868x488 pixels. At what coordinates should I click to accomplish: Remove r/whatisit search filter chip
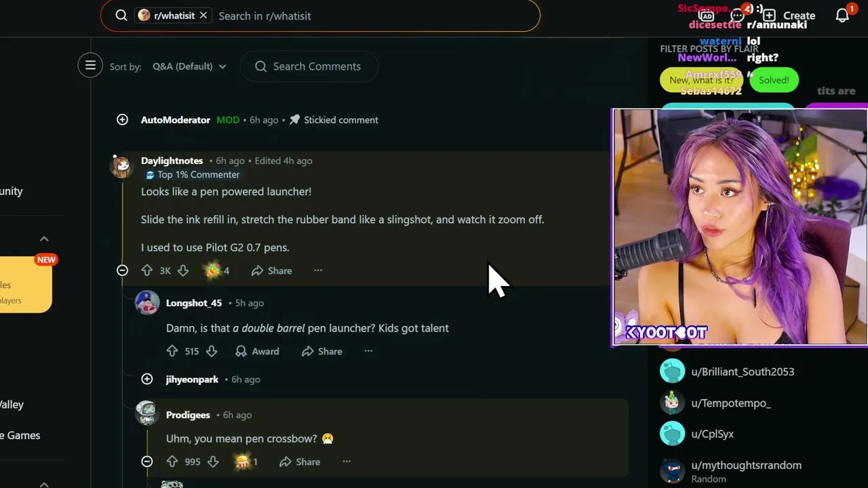pos(203,16)
